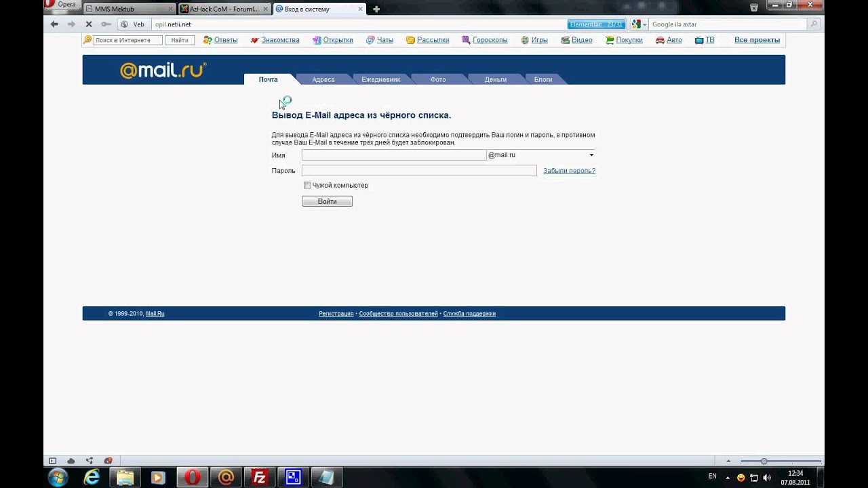The image size is (868, 488).
Task: Open the Ответы link
Action: click(225, 40)
